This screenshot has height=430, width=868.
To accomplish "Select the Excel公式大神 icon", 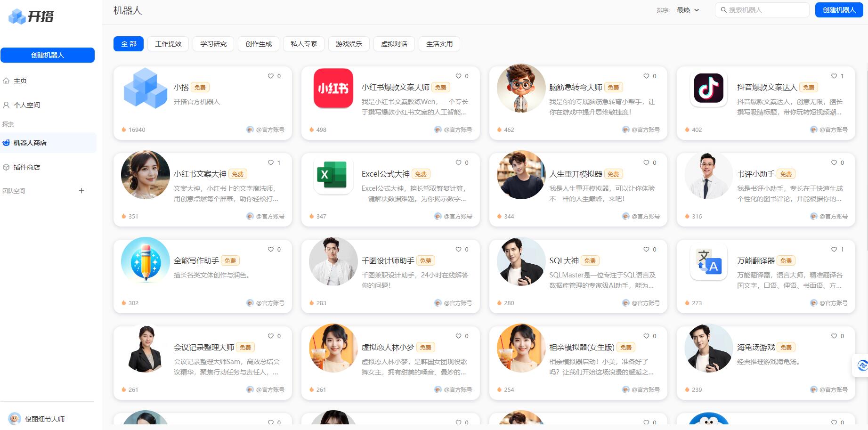I will coord(333,175).
